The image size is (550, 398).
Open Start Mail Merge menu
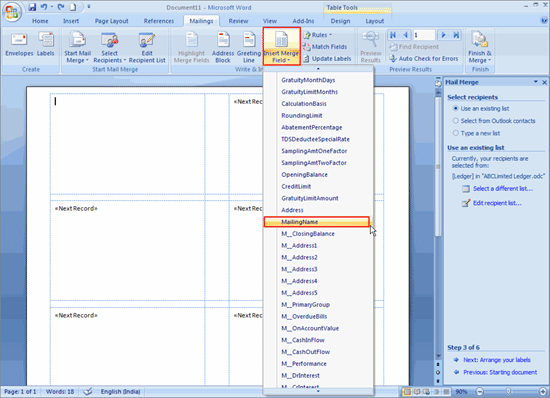pyautogui.click(x=77, y=47)
